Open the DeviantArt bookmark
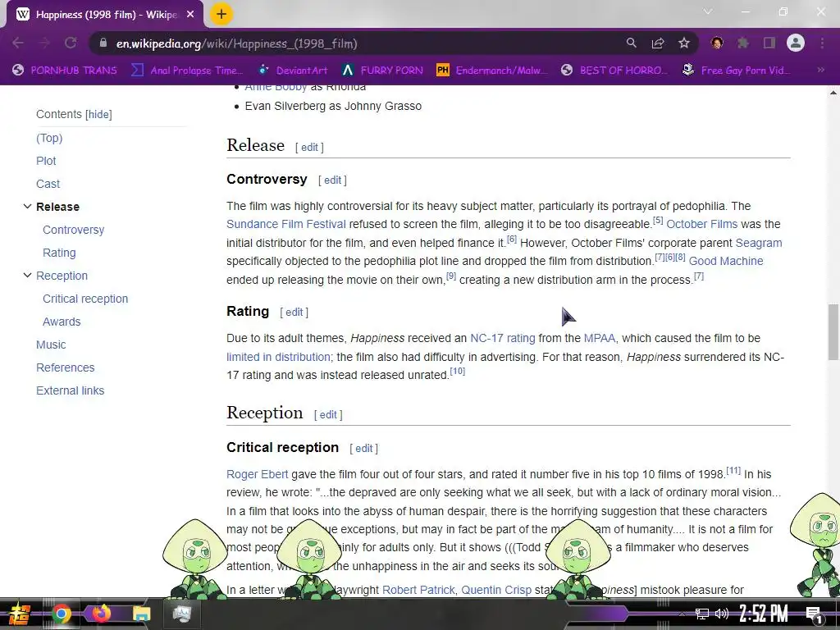The height and width of the screenshot is (630, 840). [x=293, y=71]
